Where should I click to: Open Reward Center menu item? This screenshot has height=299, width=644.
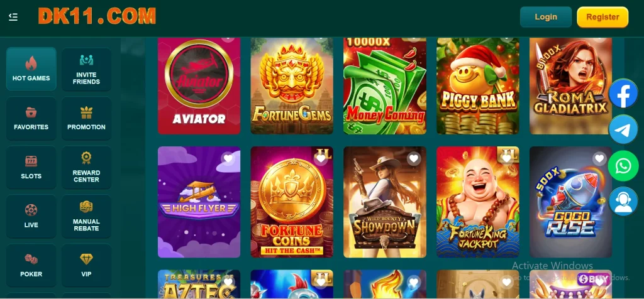click(x=86, y=167)
